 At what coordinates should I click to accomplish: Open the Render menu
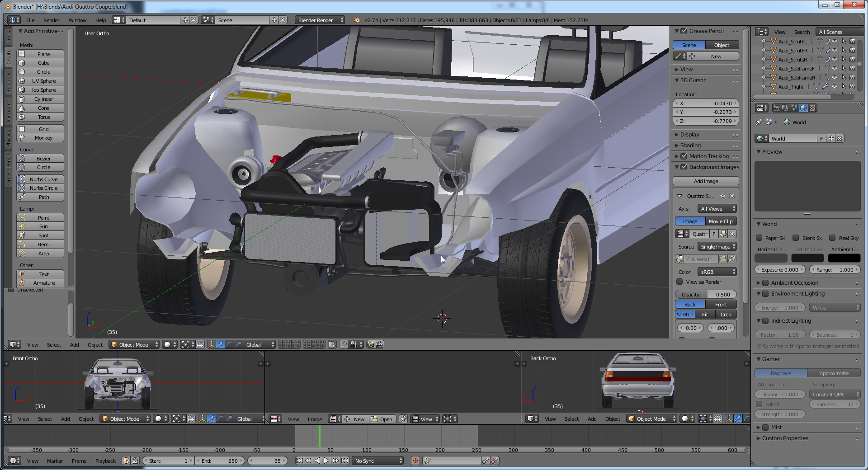pos(51,20)
